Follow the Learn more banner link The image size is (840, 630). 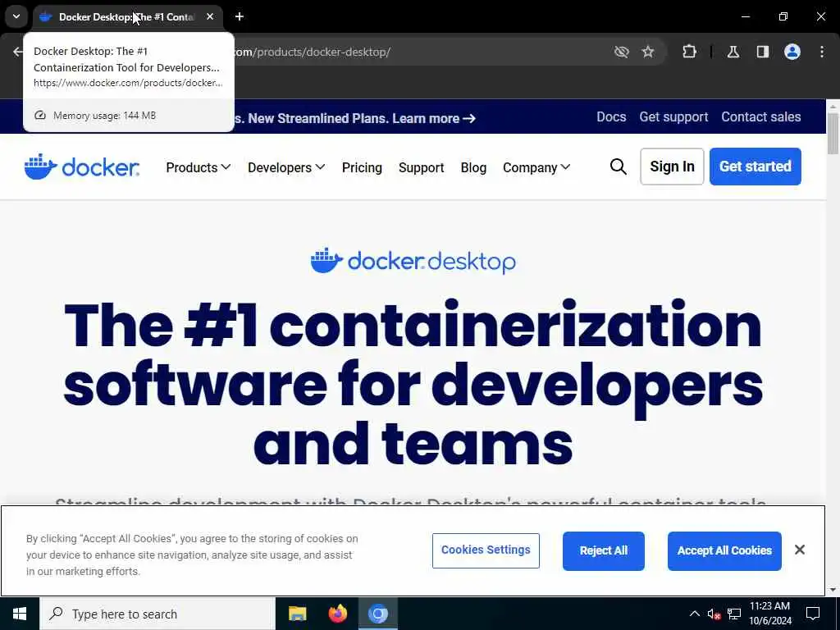click(x=434, y=118)
